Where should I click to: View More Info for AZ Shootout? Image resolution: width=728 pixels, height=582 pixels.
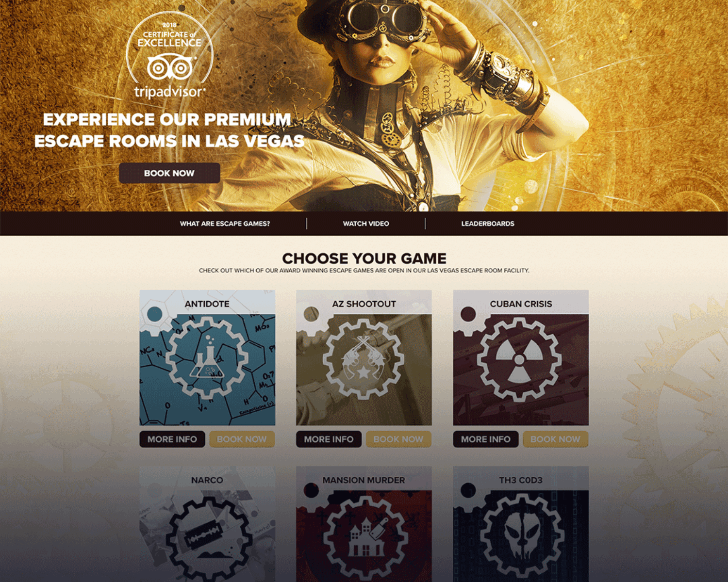pyautogui.click(x=329, y=439)
